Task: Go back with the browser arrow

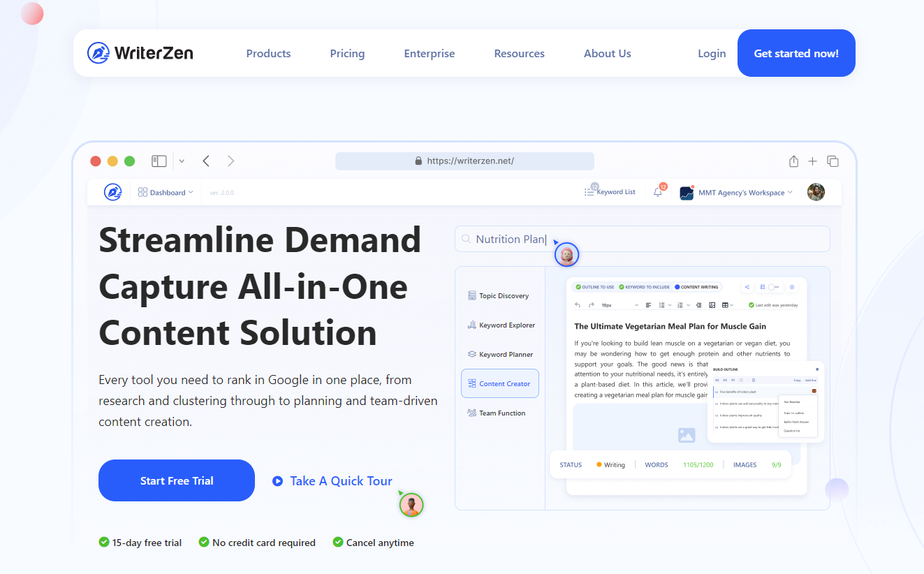Action: click(206, 161)
